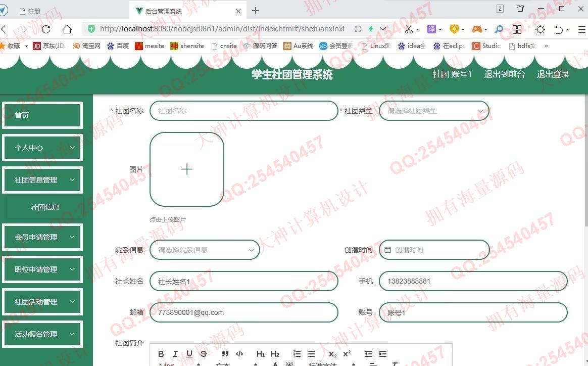Insert a numbered list in the editor

point(297,353)
